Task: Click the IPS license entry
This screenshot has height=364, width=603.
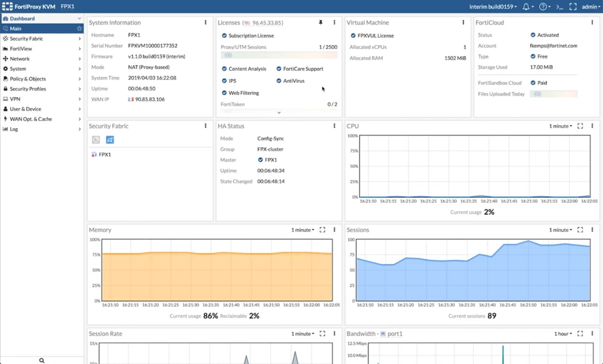Action: pos(229,81)
